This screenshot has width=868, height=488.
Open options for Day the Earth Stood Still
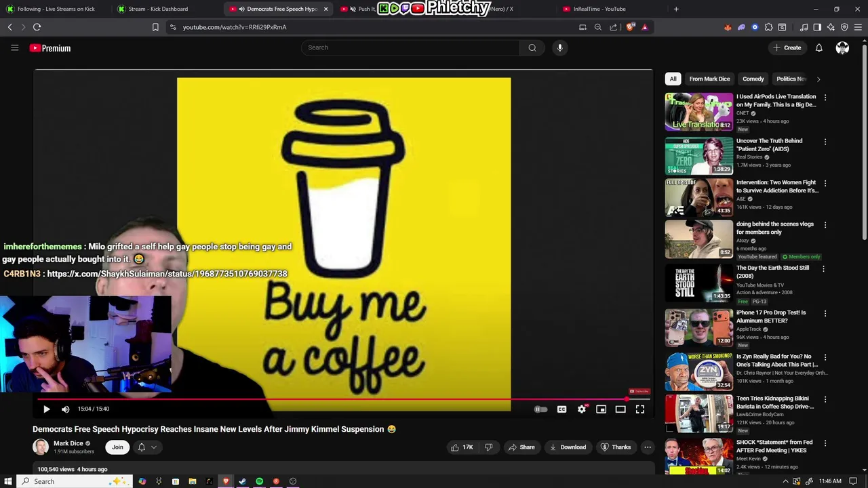tap(823, 268)
